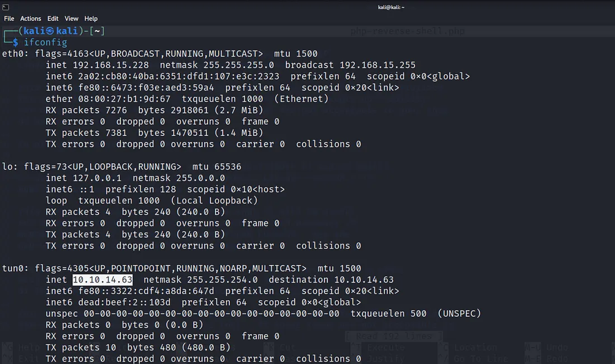Click the lo mtu value 65536
The height and width of the screenshot is (364, 615).
click(228, 167)
